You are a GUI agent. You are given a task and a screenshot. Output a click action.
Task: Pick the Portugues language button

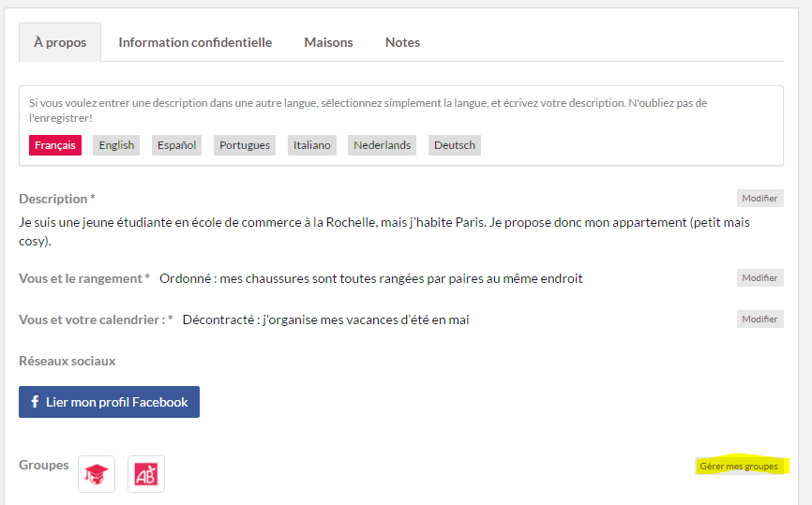point(245,145)
